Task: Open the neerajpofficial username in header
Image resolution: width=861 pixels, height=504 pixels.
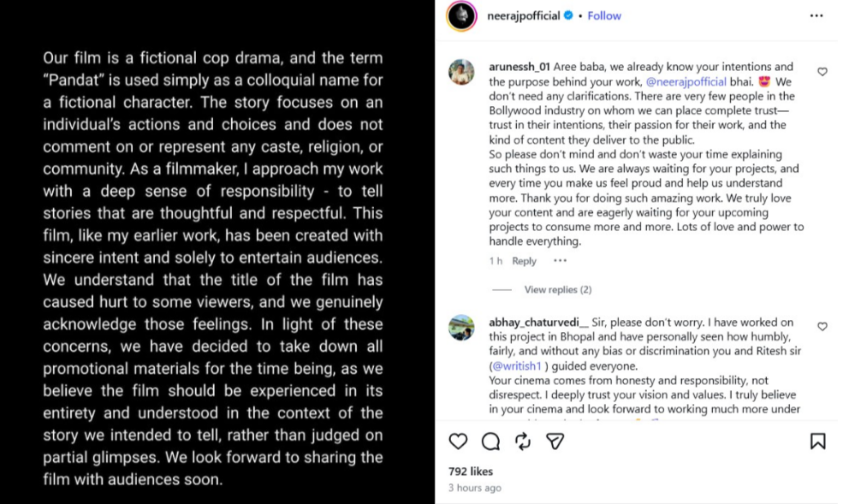Action: pyautogui.click(x=523, y=15)
